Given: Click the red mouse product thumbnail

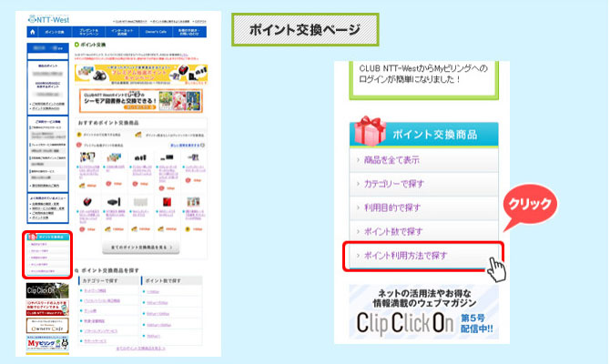Looking at the screenshot, I should tap(87, 202).
